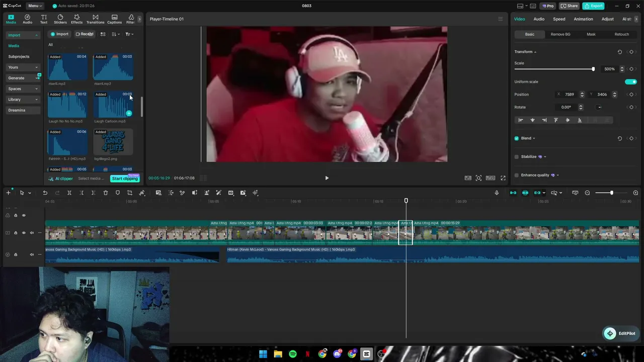Viewport: 644px width, 362px height.
Task: Play the preview video
Action: 327,178
